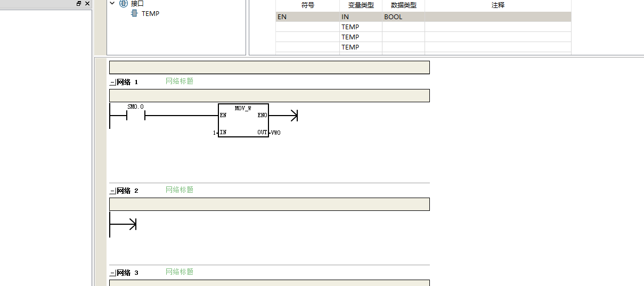Select the TEMP tree item
Screen dimensions: 644x286
150,13
